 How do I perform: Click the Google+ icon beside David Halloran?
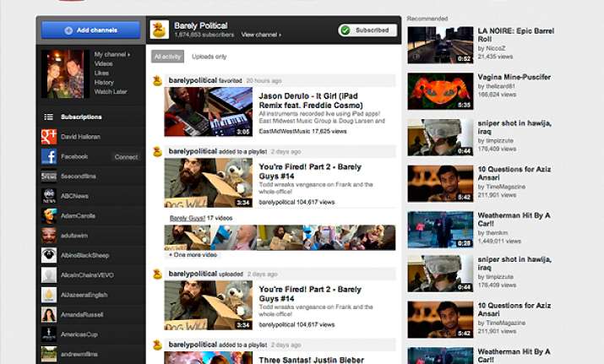tap(49, 137)
